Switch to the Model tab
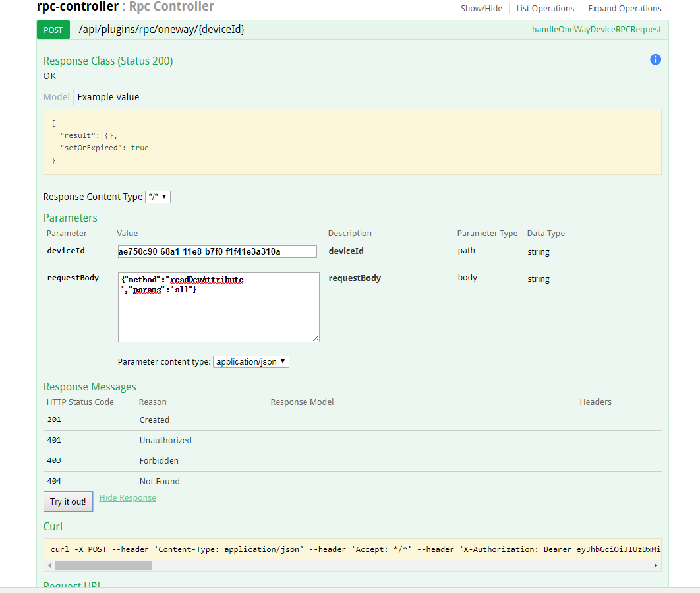Screen dimensions: 700x593 pyautogui.click(x=56, y=96)
